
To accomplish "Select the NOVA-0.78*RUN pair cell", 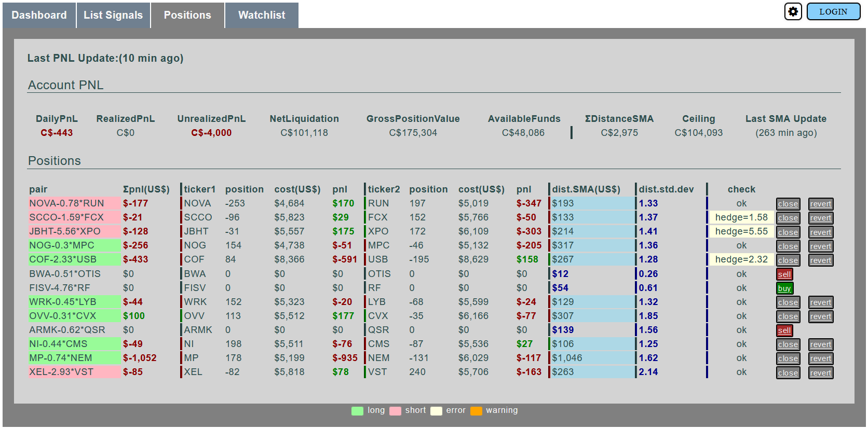I will tap(74, 203).
